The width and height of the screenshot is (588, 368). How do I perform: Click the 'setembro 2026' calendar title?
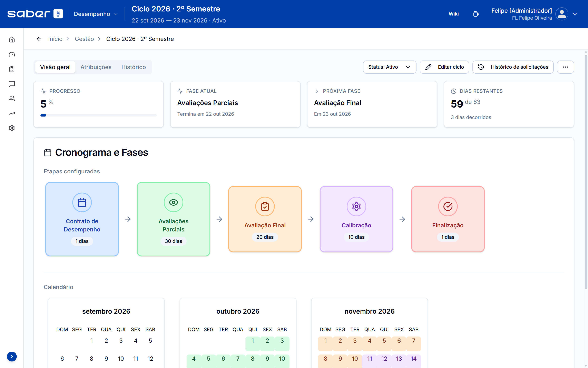click(x=106, y=311)
